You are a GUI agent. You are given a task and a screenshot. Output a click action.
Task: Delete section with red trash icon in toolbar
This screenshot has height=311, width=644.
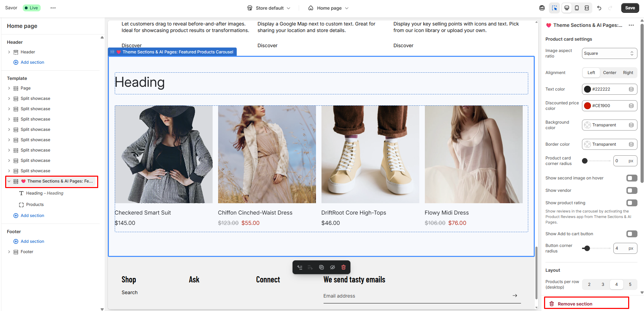pyautogui.click(x=344, y=267)
